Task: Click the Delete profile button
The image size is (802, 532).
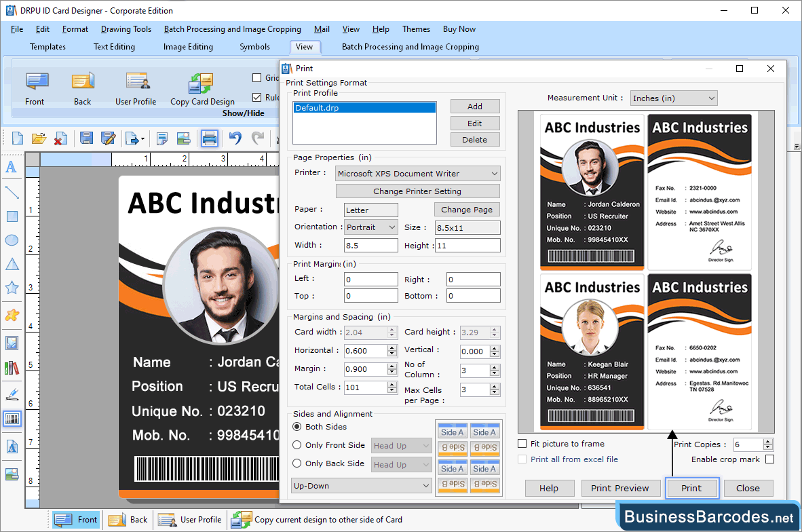Action: tap(475, 140)
